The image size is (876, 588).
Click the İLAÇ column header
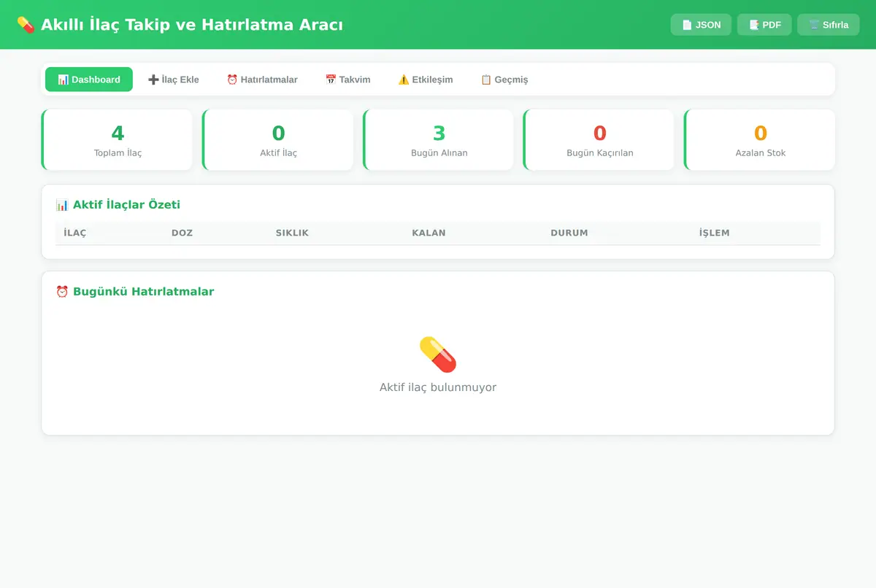pos(75,233)
